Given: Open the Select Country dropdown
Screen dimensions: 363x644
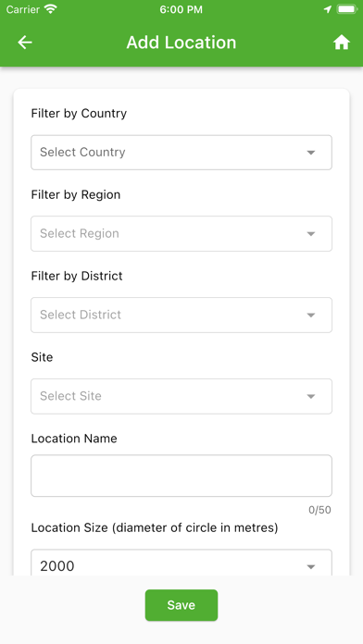Looking at the screenshot, I should (x=181, y=153).
